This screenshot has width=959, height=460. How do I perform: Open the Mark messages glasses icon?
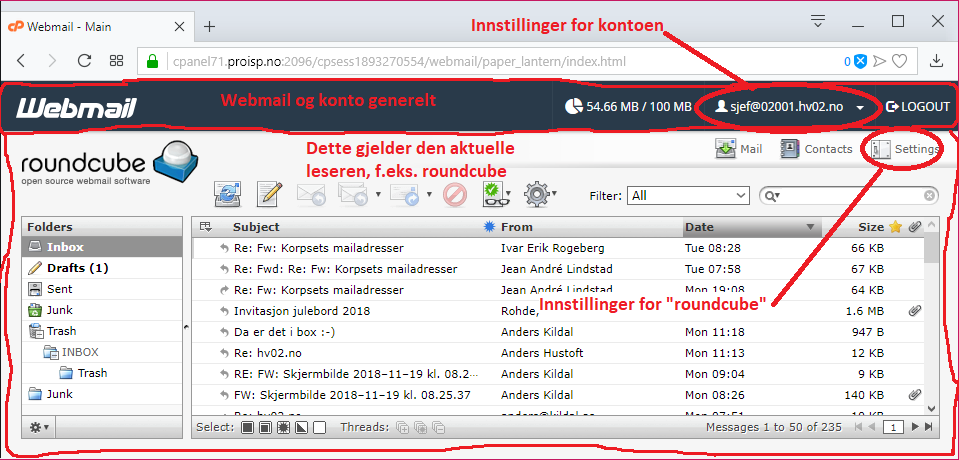coord(496,195)
